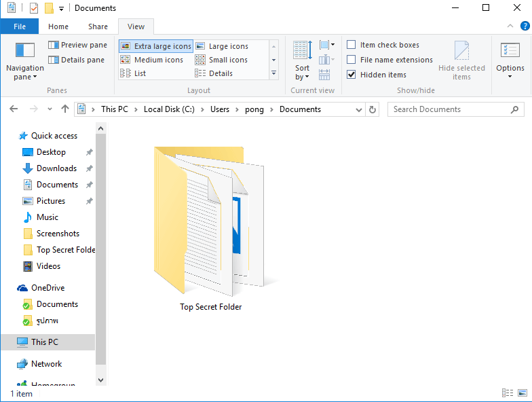532x402 pixels.
Task: Go back with the Back arrow
Action: [x=14, y=109]
